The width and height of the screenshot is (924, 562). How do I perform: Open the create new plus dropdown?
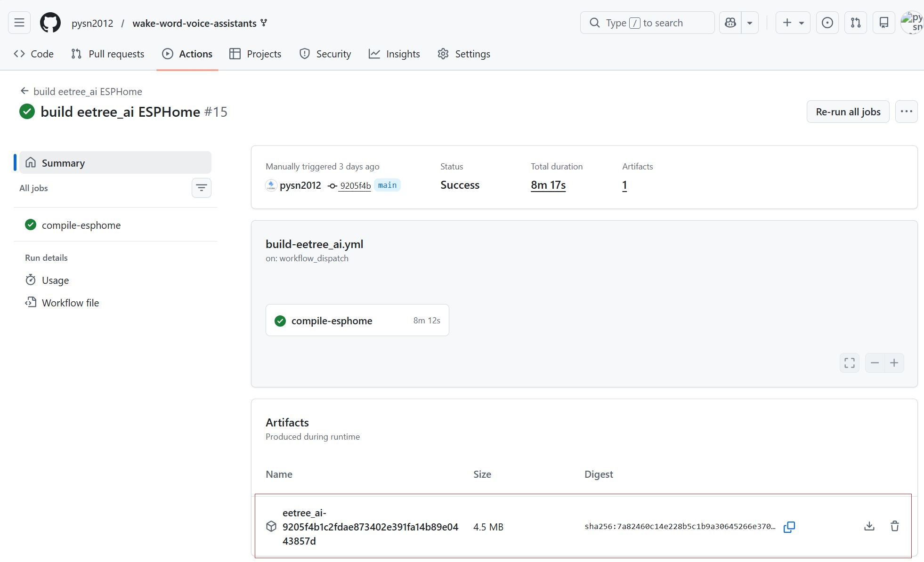coord(793,23)
